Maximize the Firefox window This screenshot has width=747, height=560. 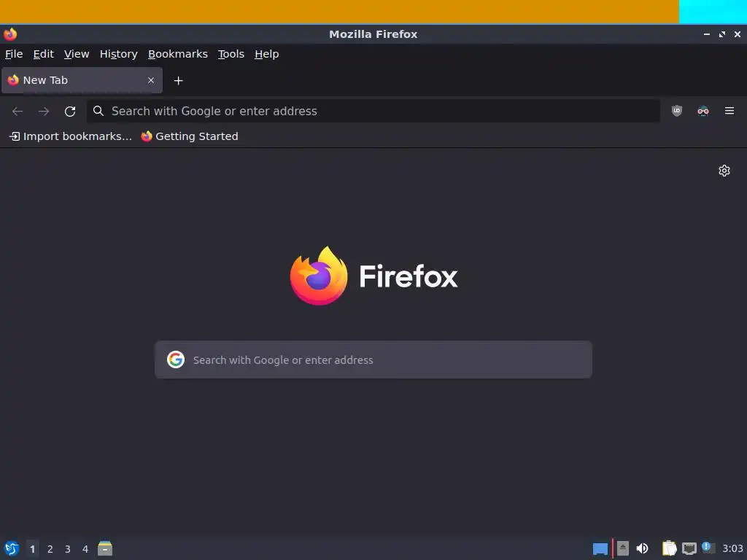pyautogui.click(x=722, y=34)
